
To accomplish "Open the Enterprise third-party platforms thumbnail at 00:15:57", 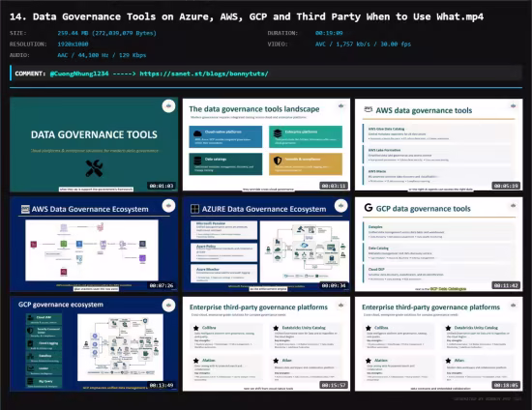I will tap(266, 344).
